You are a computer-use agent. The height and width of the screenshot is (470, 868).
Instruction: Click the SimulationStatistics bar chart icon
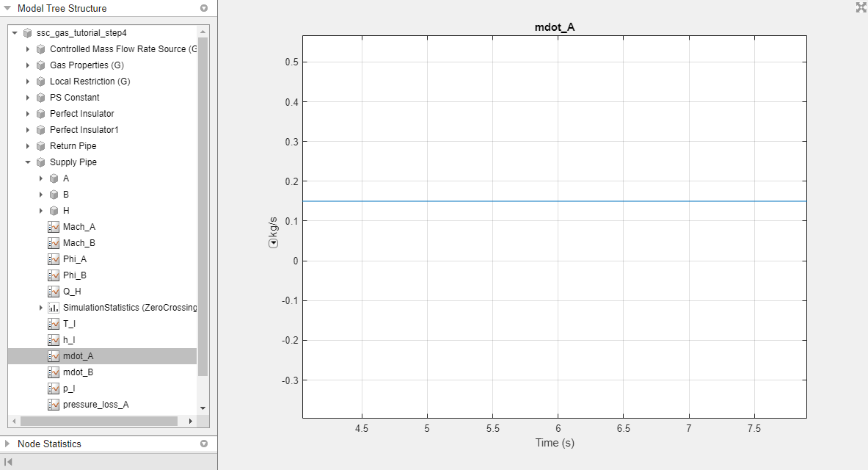(x=54, y=308)
